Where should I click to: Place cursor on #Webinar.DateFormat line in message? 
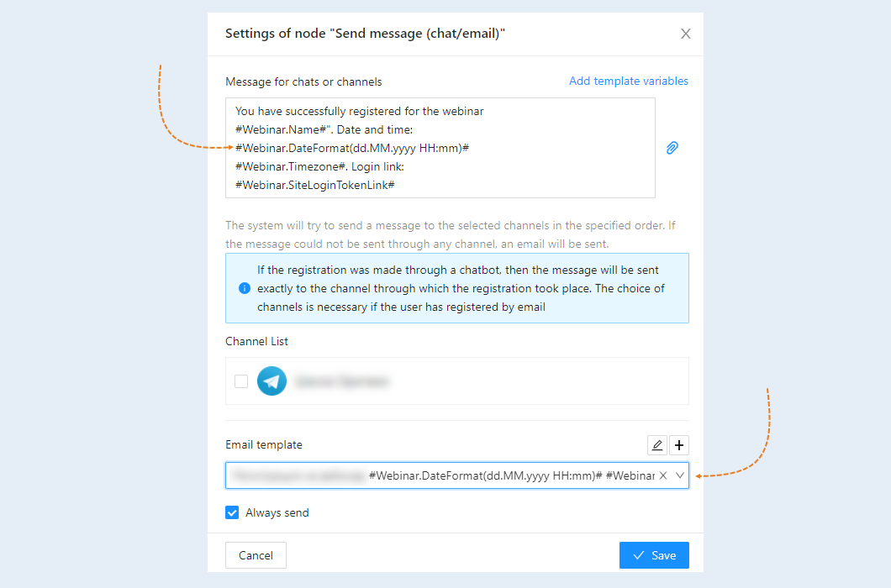coord(351,149)
